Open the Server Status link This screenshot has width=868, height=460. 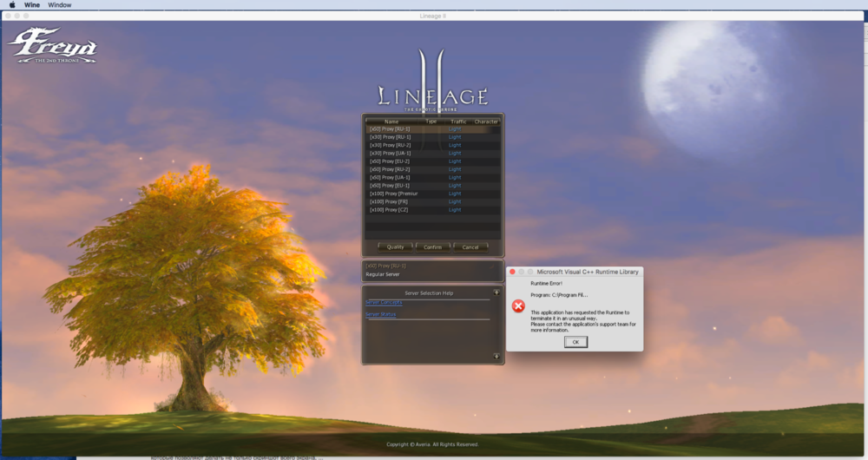coord(380,314)
